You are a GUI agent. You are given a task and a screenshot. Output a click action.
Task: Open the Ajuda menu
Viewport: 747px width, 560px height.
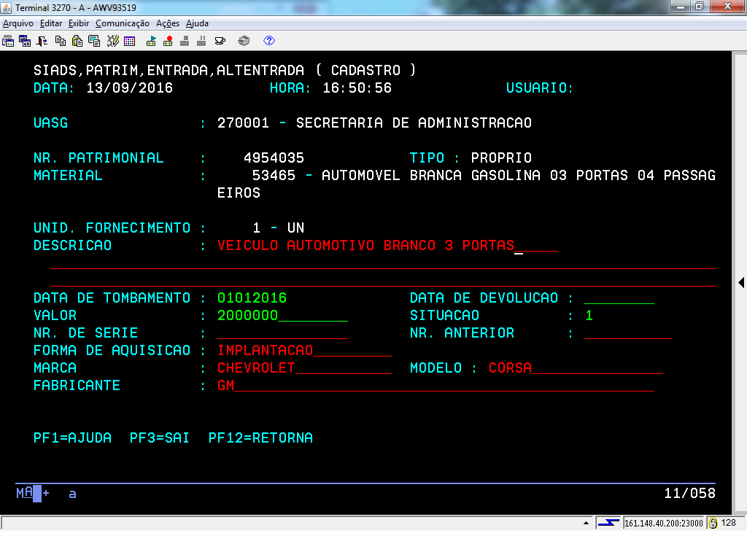pos(197,23)
